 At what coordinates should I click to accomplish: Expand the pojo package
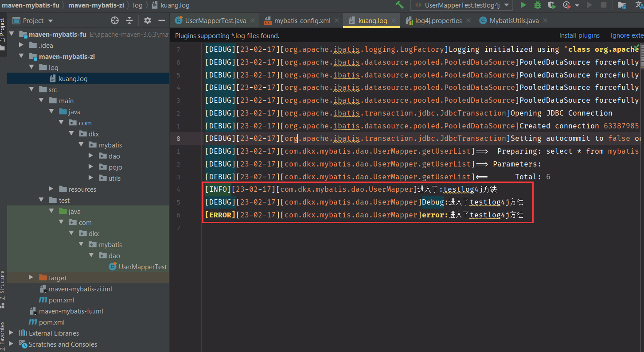[90, 167]
